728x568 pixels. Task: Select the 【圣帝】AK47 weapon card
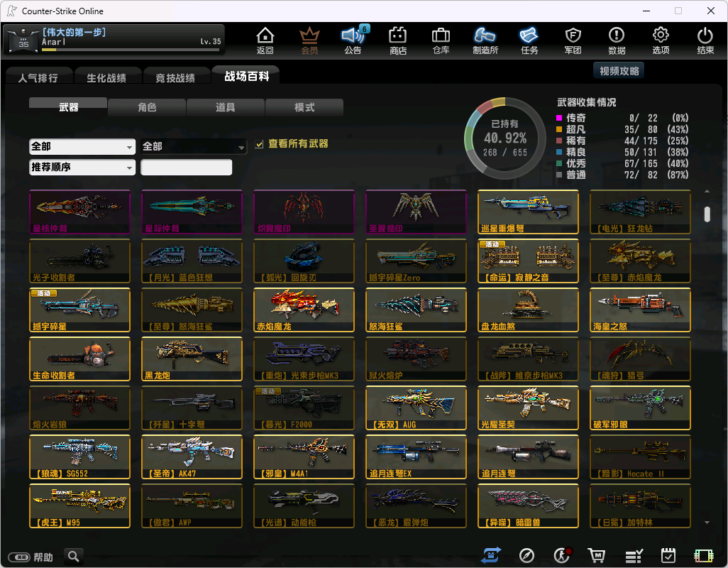point(192,457)
